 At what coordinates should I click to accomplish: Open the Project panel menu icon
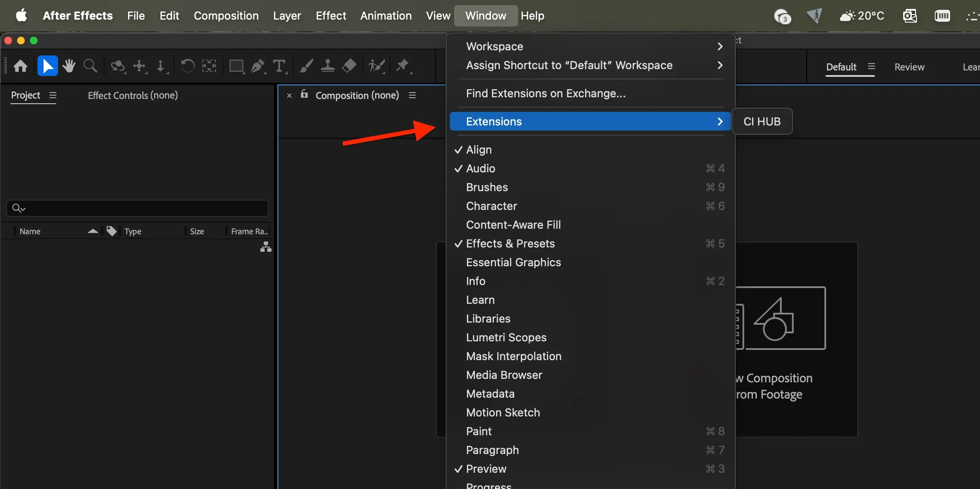53,95
